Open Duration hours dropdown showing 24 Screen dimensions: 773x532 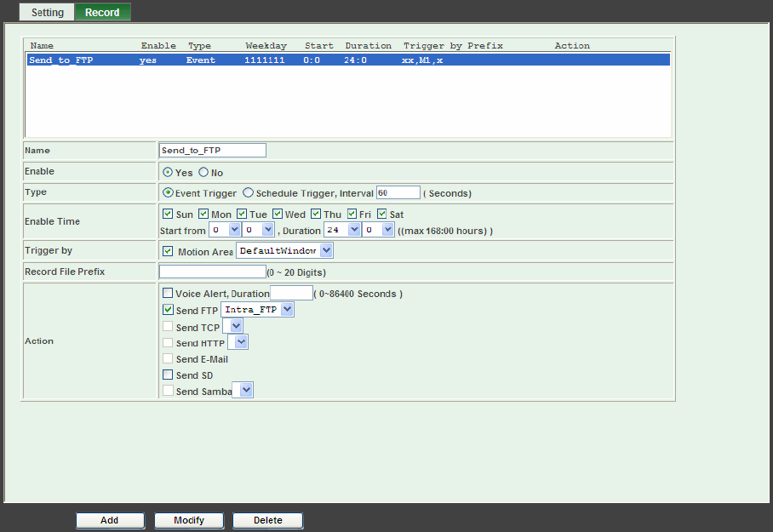342,230
